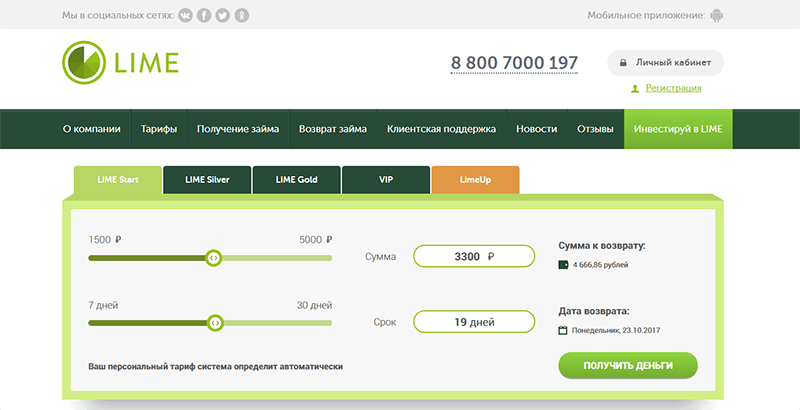The height and width of the screenshot is (410, 800).
Task: Click the loan amount slider handle
Action: coord(213,258)
